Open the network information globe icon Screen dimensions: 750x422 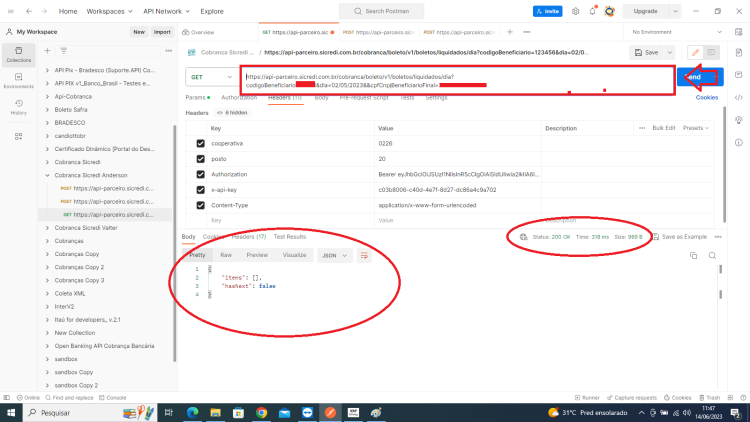point(524,237)
